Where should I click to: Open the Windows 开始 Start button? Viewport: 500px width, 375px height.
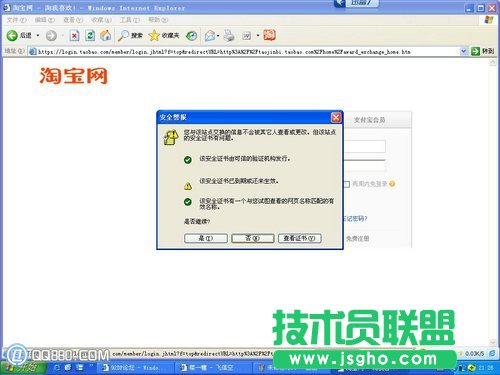pyautogui.click(x=22, y=367)
